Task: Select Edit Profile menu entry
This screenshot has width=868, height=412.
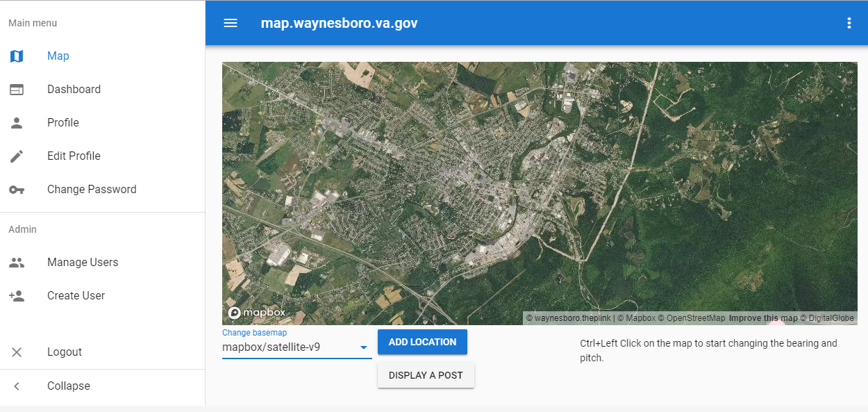Action: (x=103, y=156)
